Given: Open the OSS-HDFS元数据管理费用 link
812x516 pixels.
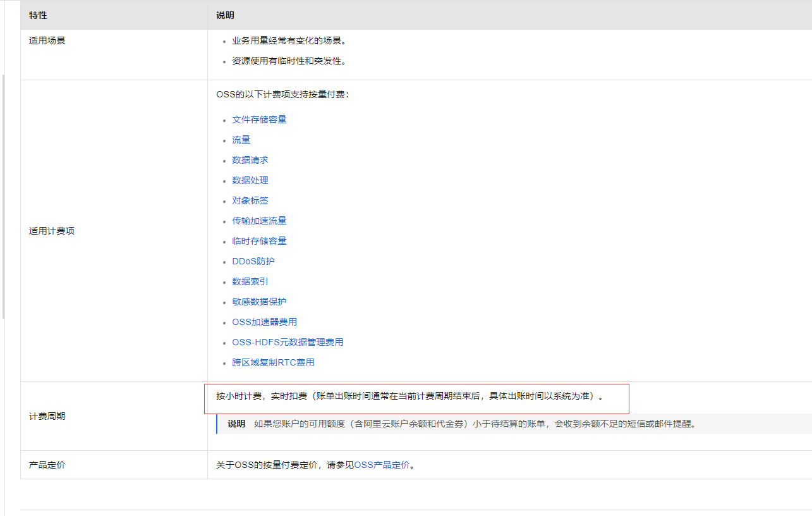Looking at the screenshot, I should pyautogui.click(x=288, y=342).
